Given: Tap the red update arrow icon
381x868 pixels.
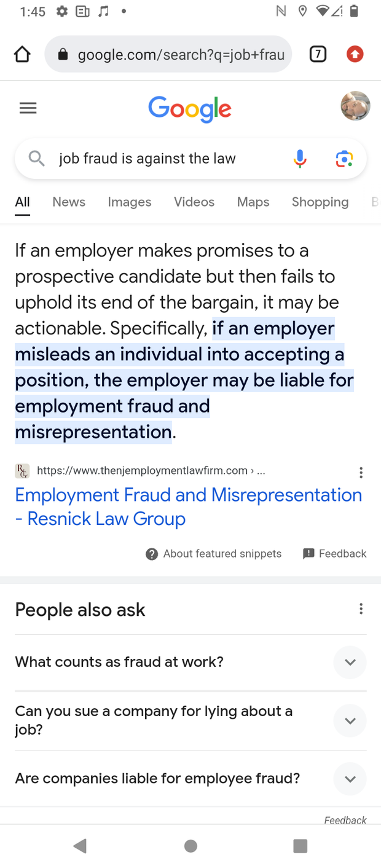Looking at the screenshot, I should 355,55.
